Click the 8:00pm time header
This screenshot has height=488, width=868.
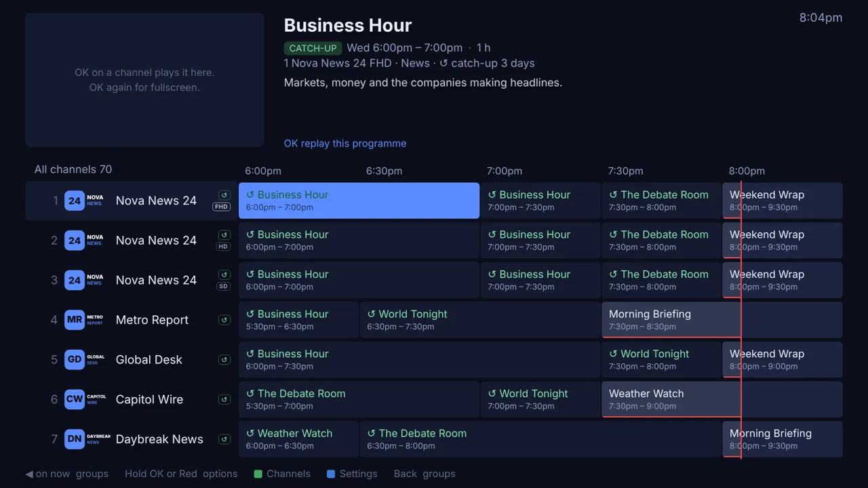(747, 171)
